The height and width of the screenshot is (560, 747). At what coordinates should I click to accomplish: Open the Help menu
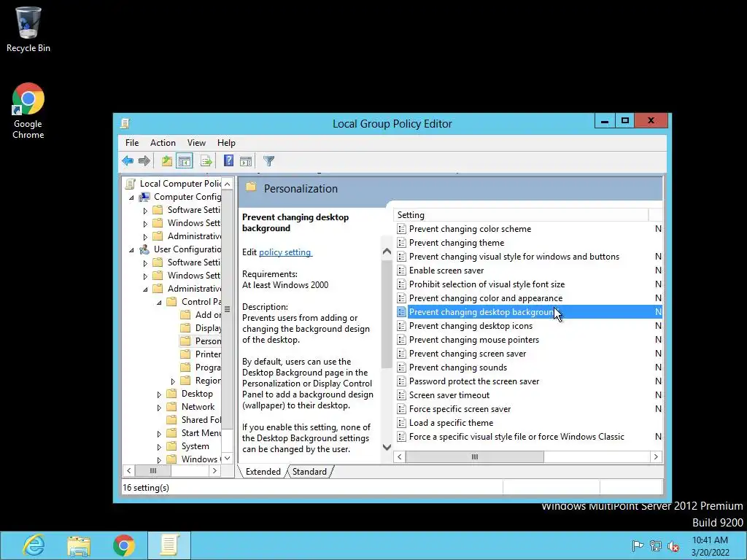point(226,143)
